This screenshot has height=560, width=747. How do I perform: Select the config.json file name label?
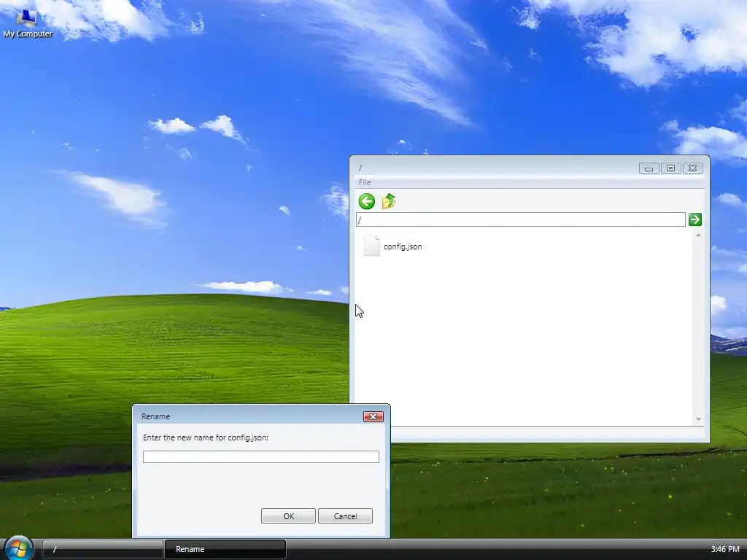pos(403,246)
